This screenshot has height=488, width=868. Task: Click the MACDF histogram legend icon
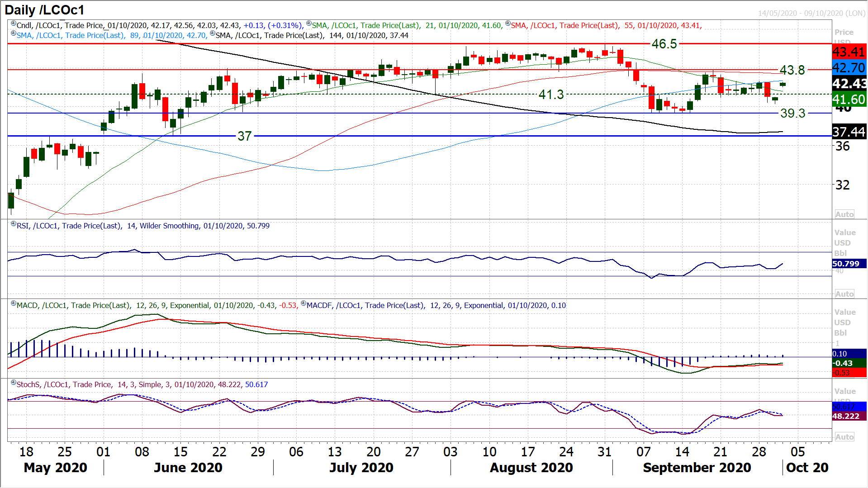[x=304, y=303]
